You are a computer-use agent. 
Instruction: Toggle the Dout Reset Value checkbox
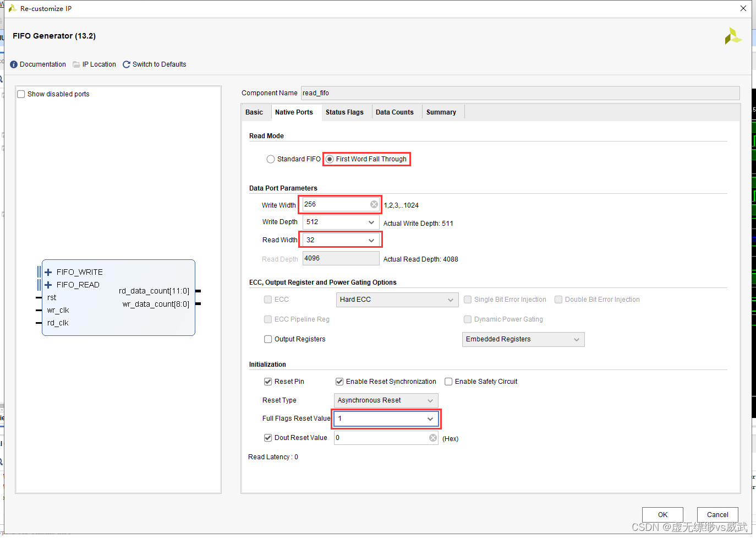coord(268,438)
